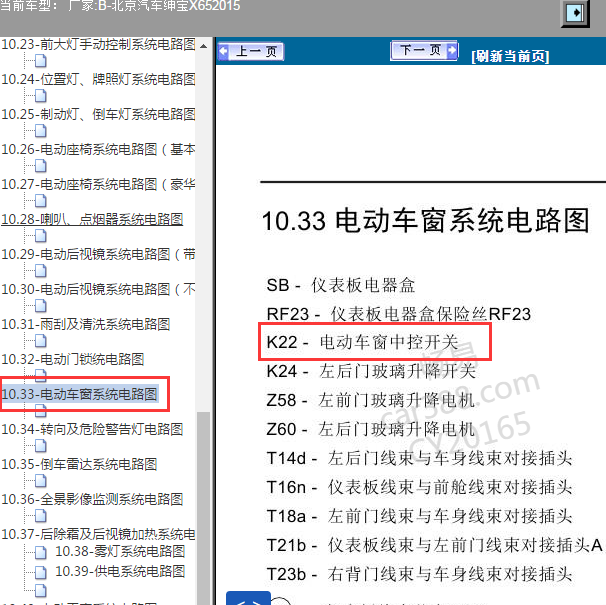This screenshot has width=606, height=605.
Task: Select 10.26-电动座椅系统电路图 basic item
Action: click(98, 149)
